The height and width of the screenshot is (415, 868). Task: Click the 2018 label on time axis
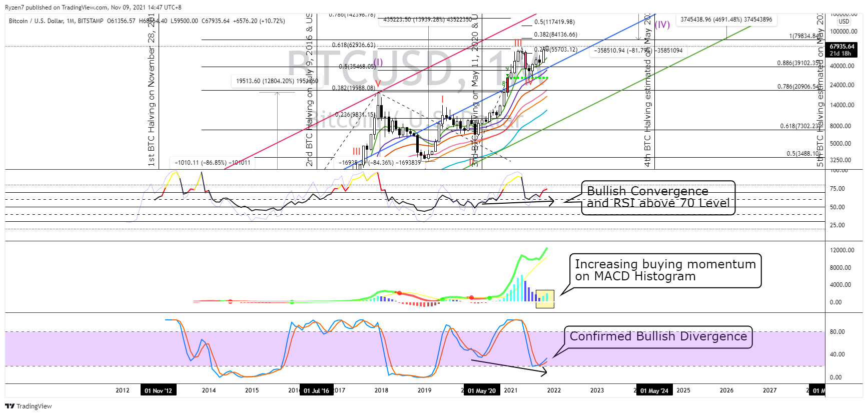[x=381, y=390]
